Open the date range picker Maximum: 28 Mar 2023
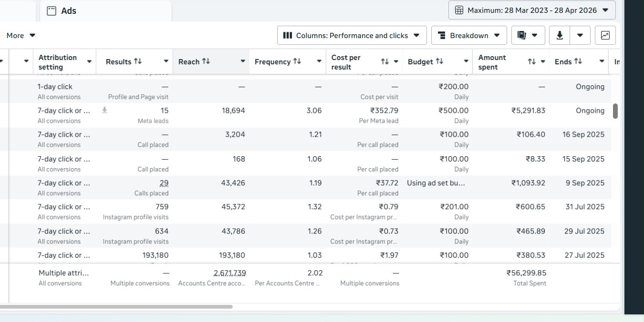Screen dimensions: 644x322 coord(532,10)
